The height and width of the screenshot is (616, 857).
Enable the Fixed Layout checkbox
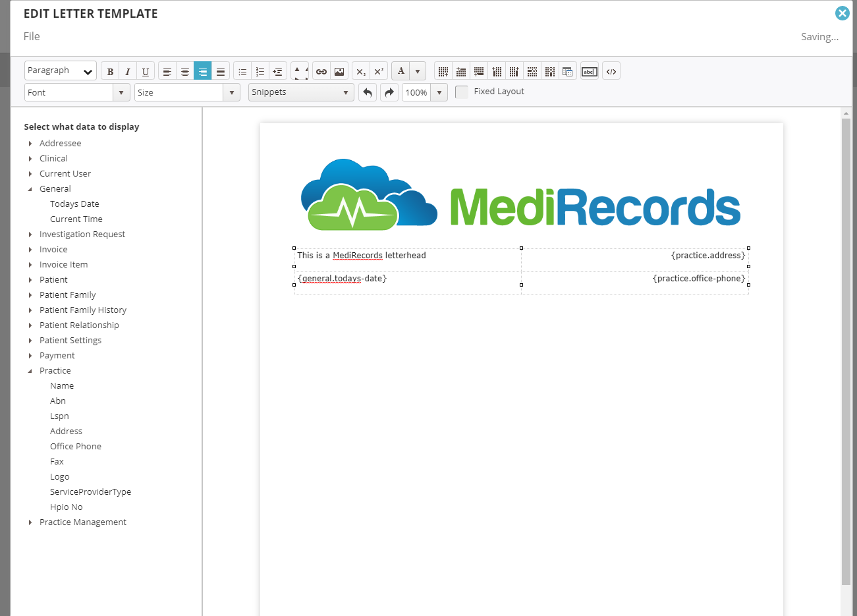tap(462, 92)
